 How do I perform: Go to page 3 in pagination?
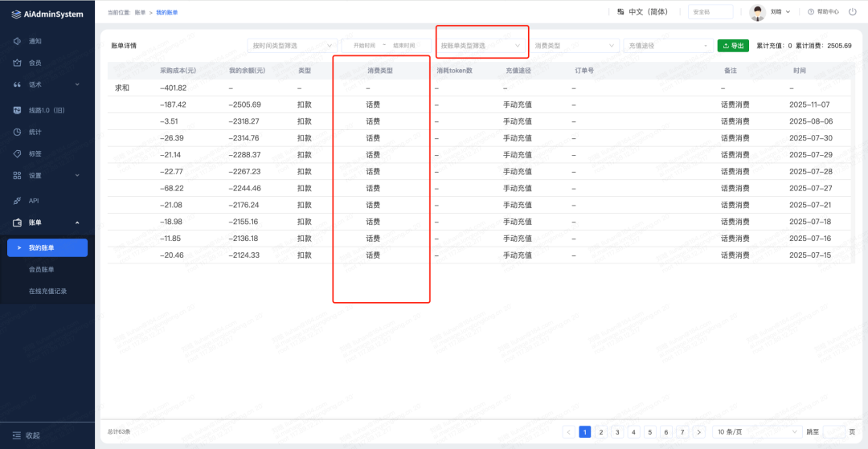tap(617, 431)
